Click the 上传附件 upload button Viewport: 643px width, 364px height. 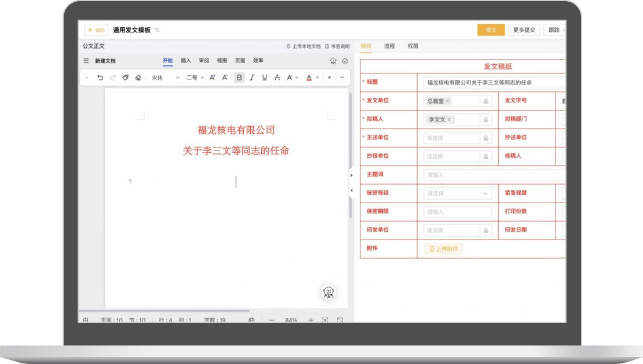point(443,249)
